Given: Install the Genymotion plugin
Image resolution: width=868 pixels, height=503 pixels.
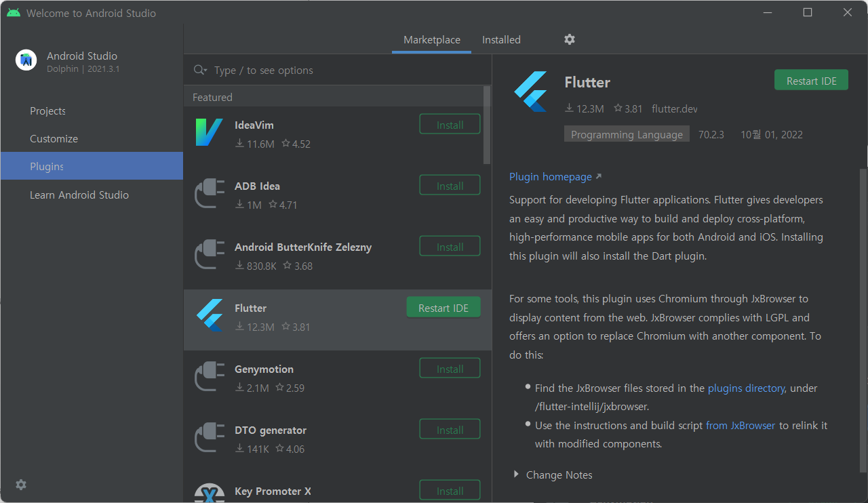Looking at the screenshot, I should pos(450,369).
